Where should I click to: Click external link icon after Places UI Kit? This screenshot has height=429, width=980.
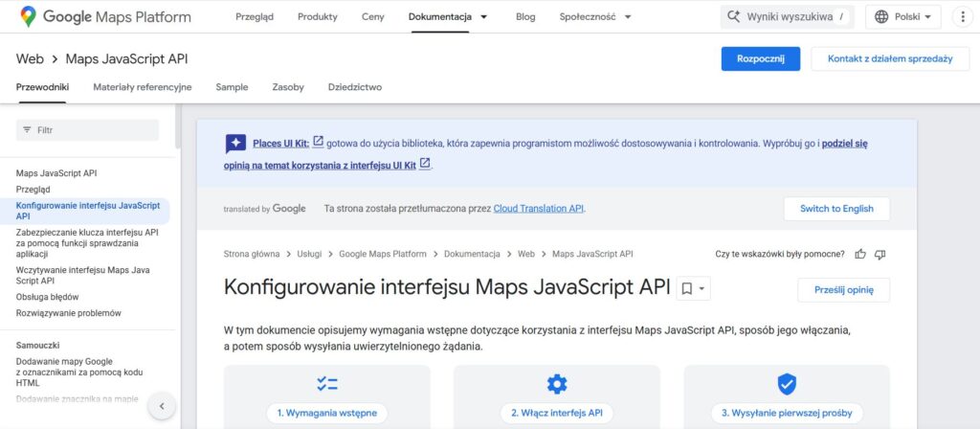pyautogui.click(x=318, y=142)
